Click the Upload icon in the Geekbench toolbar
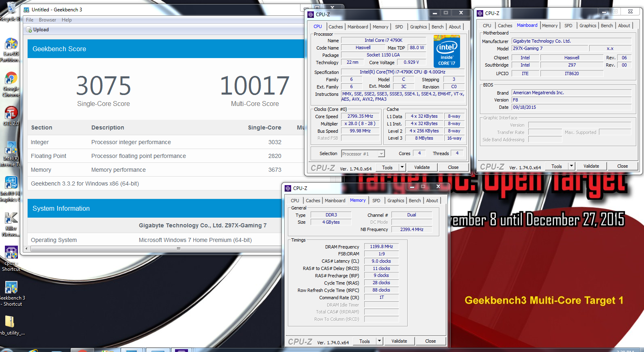The height and width of the screenshot is (352, 644). click(29, 30)
